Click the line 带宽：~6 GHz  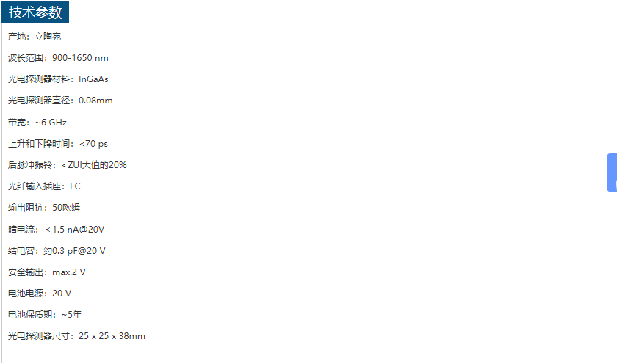click(37, 123)
